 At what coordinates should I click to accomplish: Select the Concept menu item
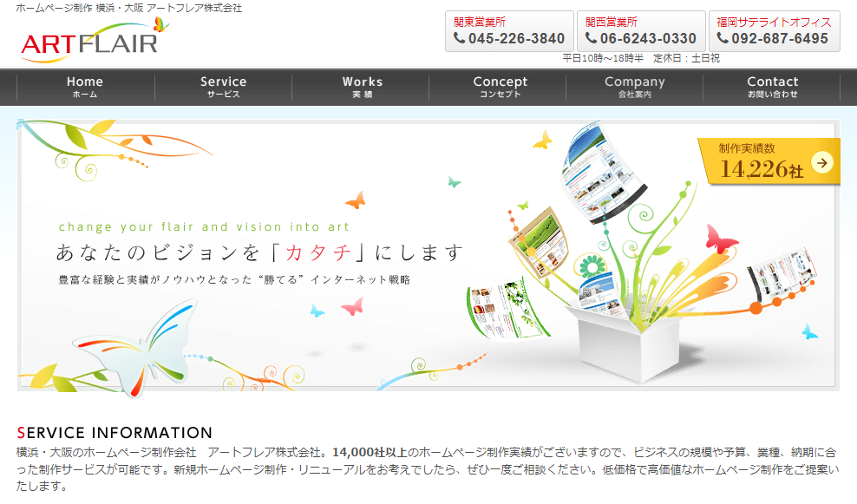[500, 87]
